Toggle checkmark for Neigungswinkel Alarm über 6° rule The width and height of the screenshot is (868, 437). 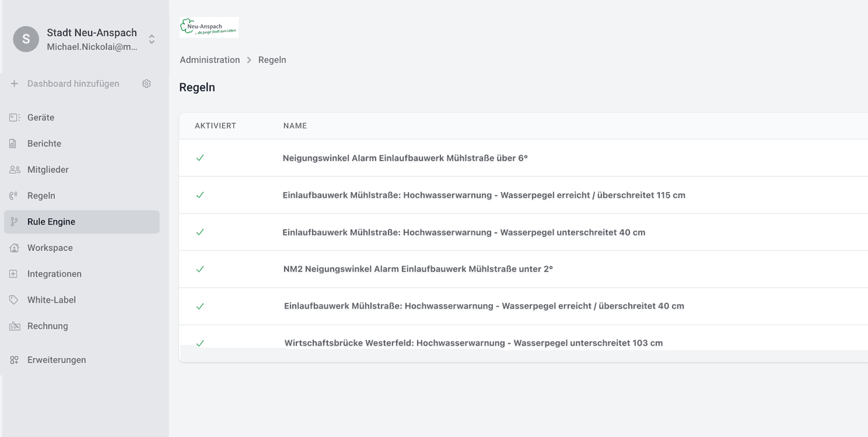pyautogui.click(x=200, y=158)
